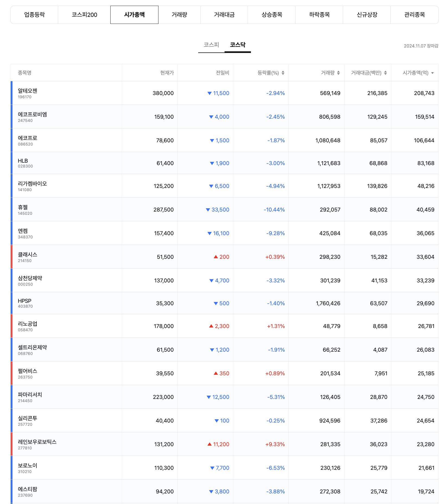Viewport: 448px width, 504px height.
Task: Click 파마리서치 price change 12,500
Action: tap(218, 397)
